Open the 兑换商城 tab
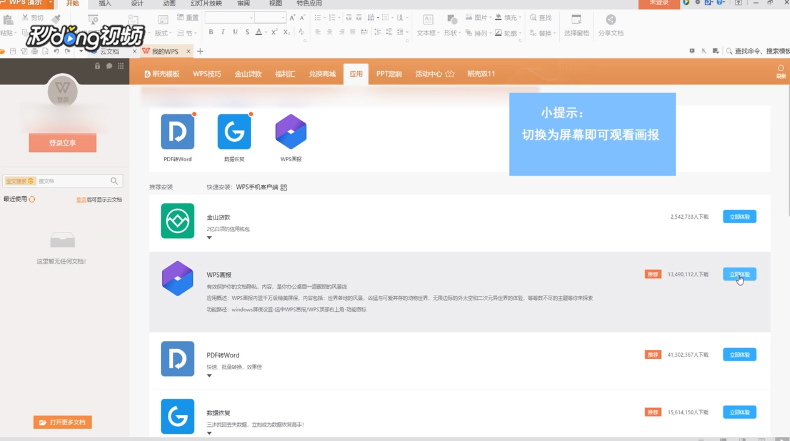Image resolution: width=790 pixels, height=441 pixels. coord(322,74)
